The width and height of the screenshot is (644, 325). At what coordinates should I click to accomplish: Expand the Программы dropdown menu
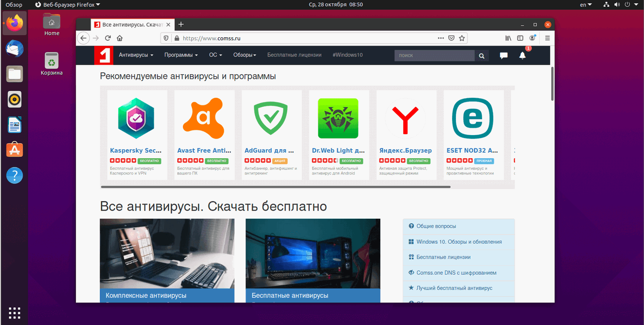181,55
